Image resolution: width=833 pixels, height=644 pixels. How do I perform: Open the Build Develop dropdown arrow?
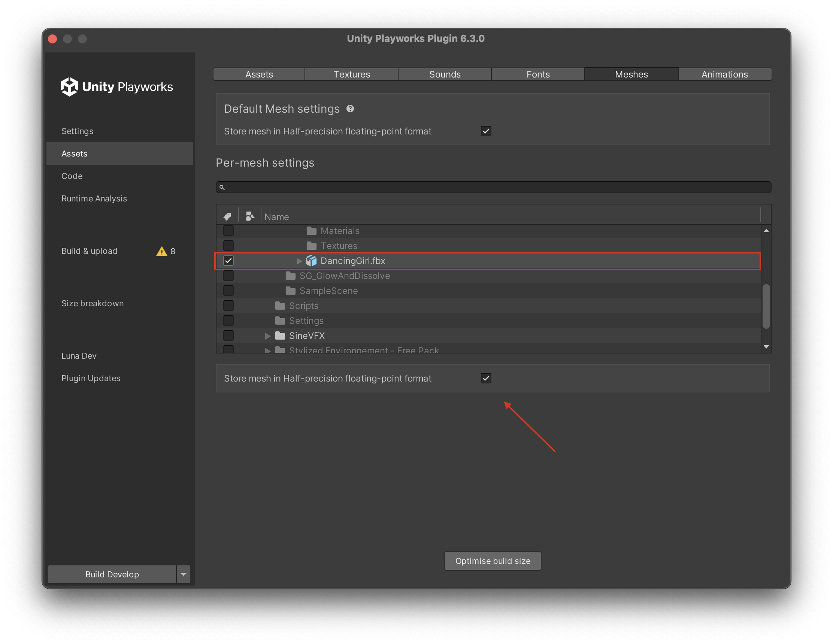tap(184, 574)
